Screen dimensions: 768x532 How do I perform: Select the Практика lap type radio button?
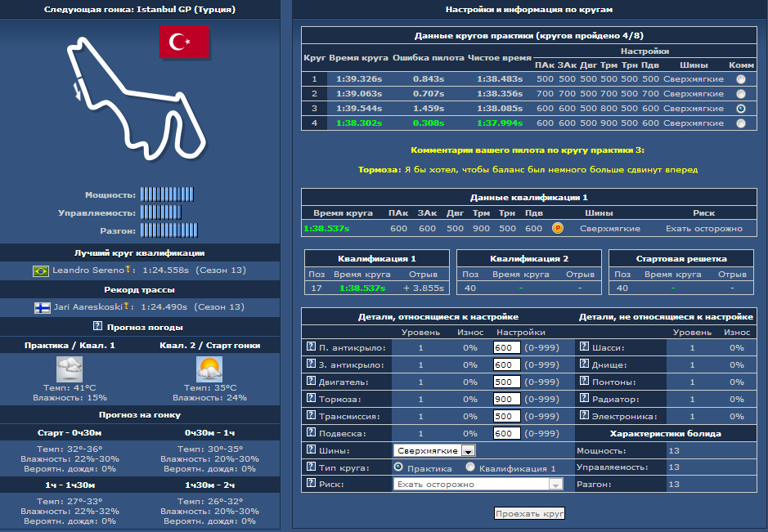click(x=398, y=467)
